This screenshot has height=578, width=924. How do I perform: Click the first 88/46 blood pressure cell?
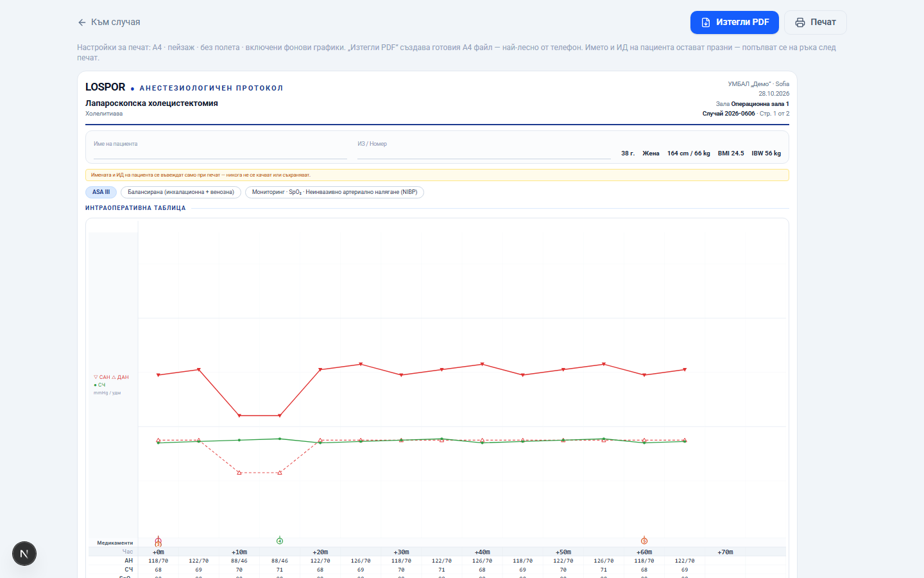pyautogui.click(x=239, y=561)
